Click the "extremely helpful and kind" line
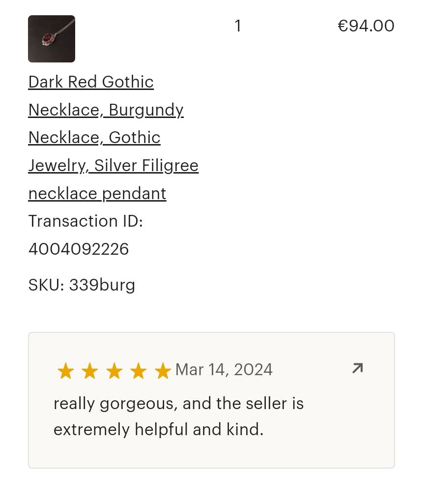426x504 pixels. [x=158, y=430]
